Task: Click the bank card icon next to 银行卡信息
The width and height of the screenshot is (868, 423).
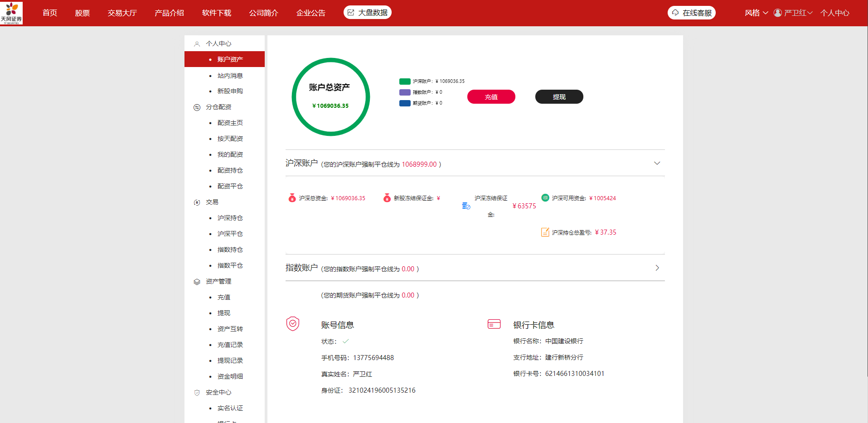Action: [x=494, y=324]
